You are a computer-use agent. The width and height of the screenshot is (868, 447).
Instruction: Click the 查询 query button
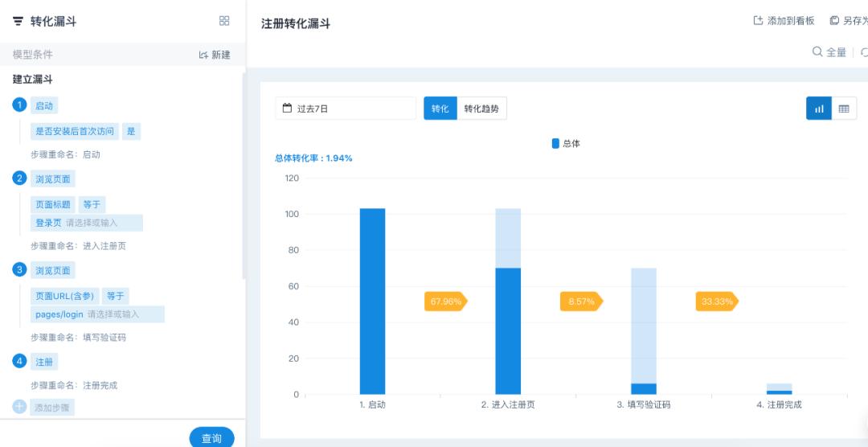pyautogui.click(x=211, y=438)
